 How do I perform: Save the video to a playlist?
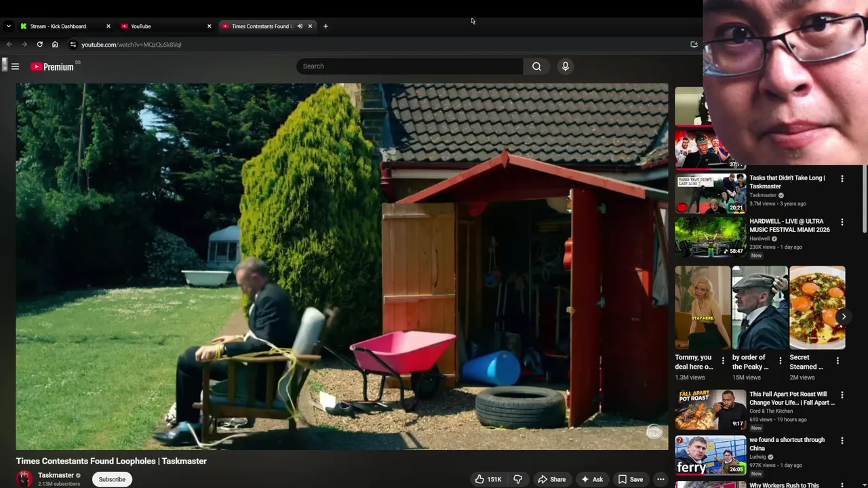point(630,479)
